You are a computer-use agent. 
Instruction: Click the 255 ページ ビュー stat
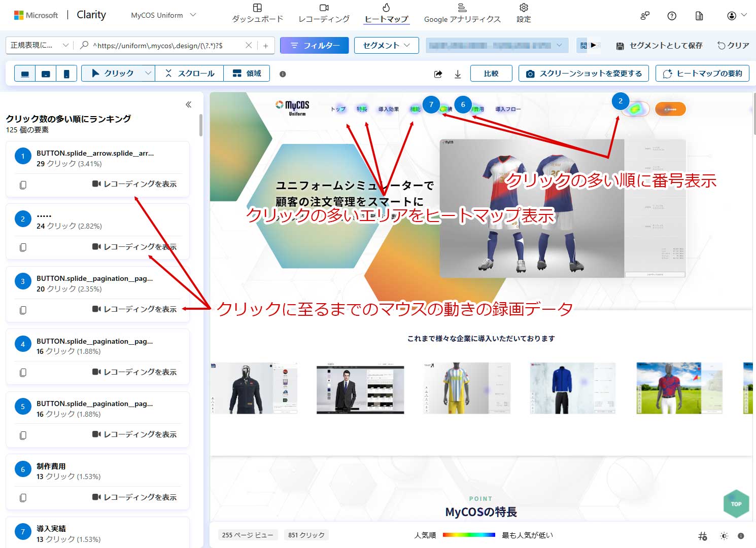248,535
